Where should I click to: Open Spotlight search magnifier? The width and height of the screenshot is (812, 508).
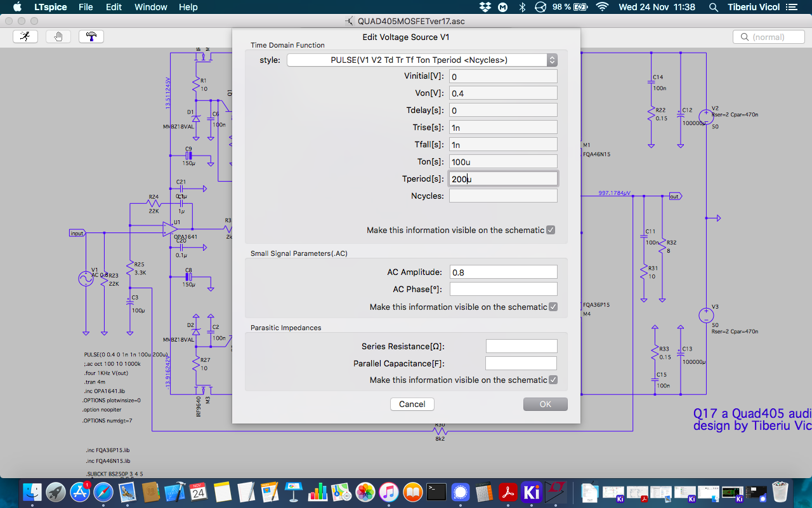[714, 7]
